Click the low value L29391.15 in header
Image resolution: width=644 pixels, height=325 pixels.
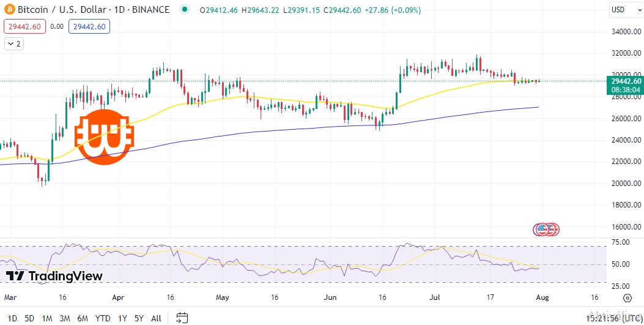(x=302, y=9)
